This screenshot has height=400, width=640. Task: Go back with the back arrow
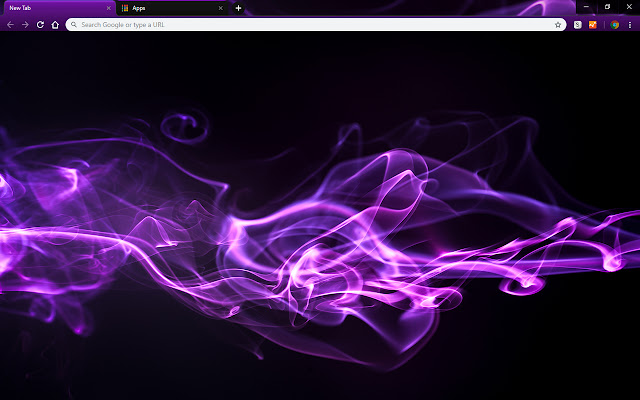pyautogui.click(x=10, y=24)
